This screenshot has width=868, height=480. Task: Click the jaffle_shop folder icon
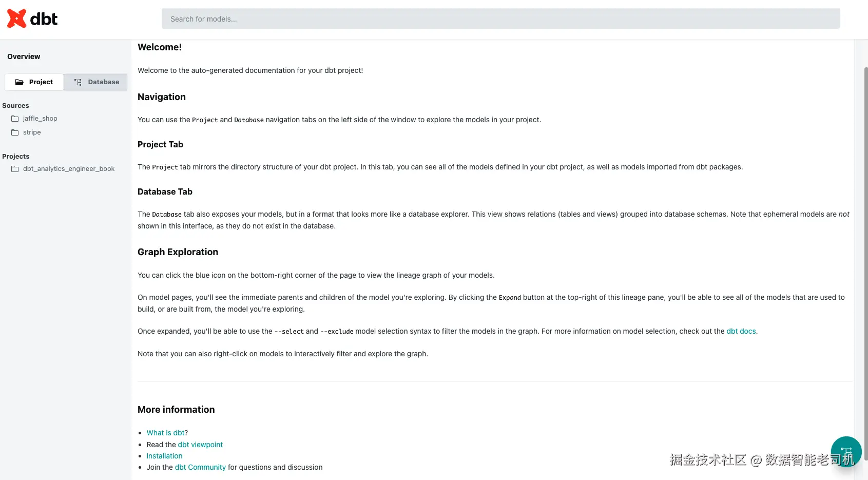15,119
